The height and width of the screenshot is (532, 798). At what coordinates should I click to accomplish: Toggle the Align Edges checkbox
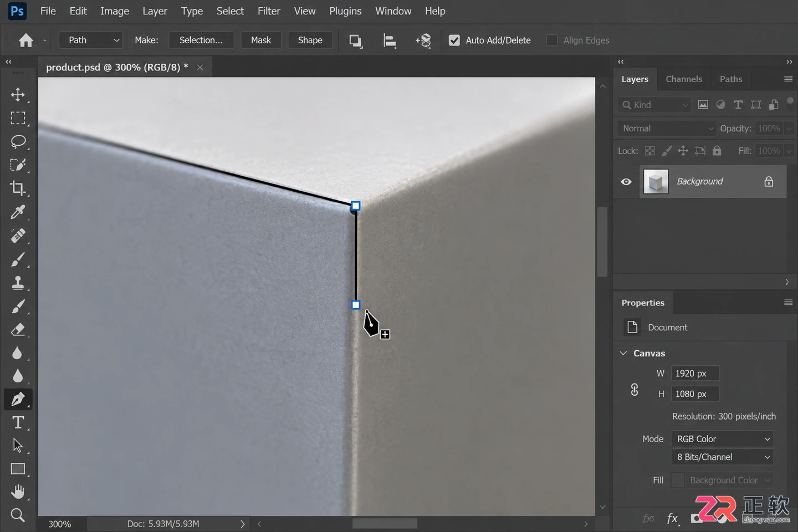552,40
